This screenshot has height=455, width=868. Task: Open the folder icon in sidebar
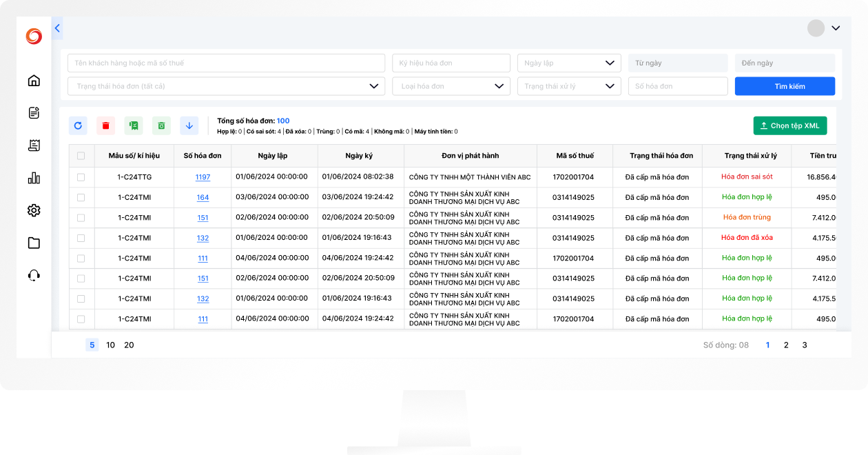(34, 243)
